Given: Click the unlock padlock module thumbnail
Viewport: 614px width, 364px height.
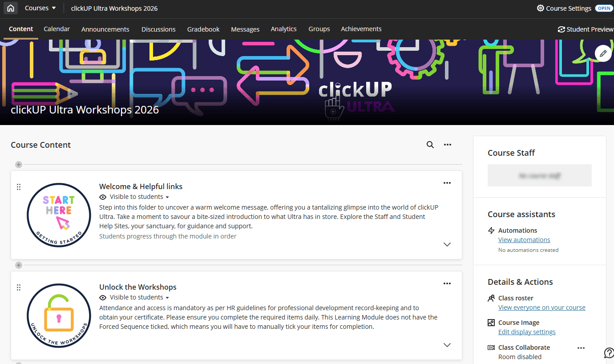Looking at the screenshot, I should (x=59, y=316).
